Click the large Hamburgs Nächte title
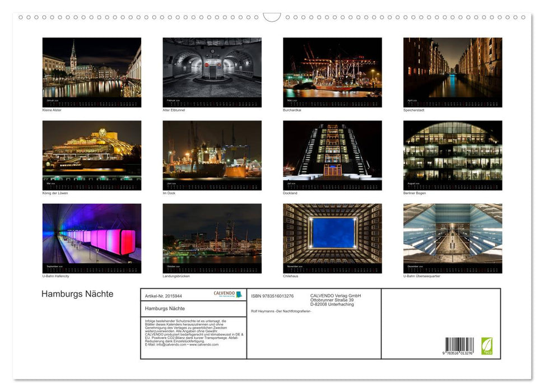This screenshot has width=544, height=392. click(x=77, y=294)
